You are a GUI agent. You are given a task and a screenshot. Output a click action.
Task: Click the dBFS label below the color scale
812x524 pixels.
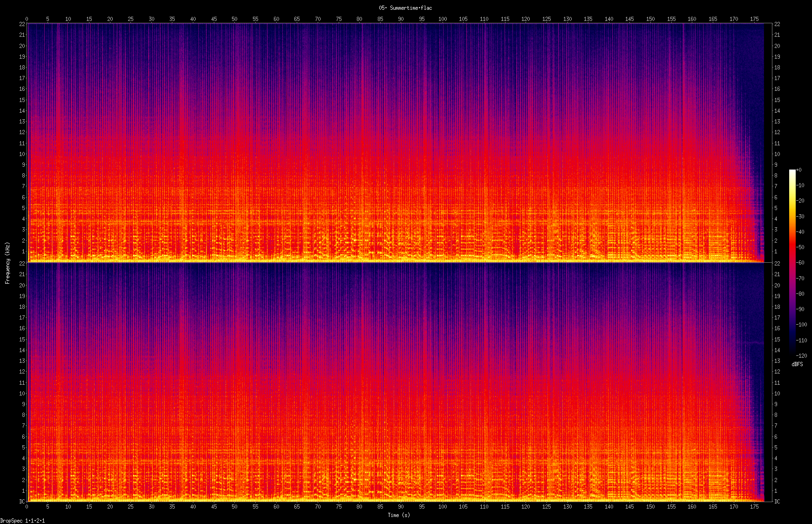point(797,364)
